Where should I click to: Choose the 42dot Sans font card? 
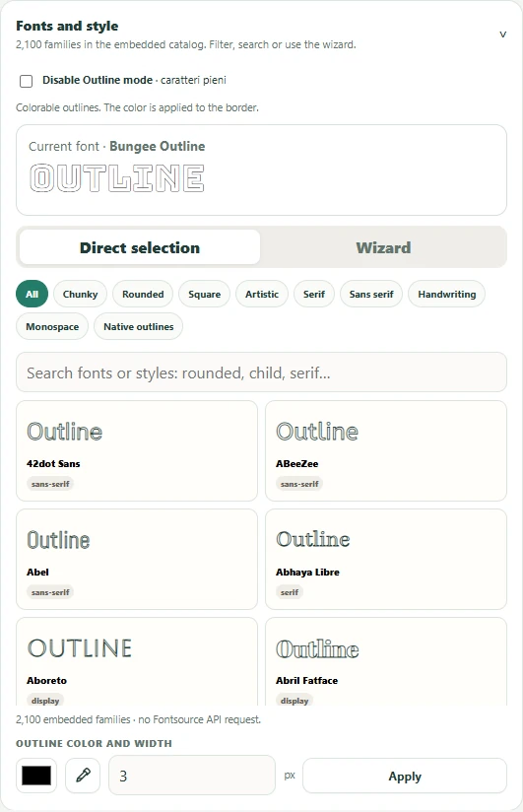click(137, 450)
